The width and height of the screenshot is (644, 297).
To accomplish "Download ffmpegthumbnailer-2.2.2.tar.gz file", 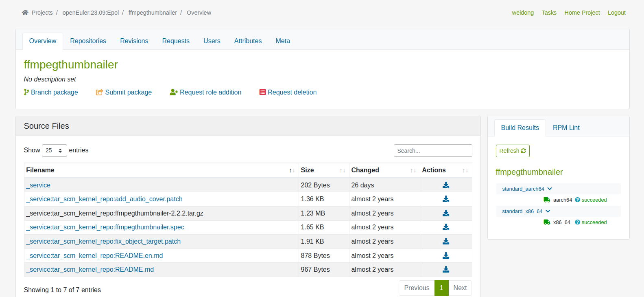I will (446, 213).
